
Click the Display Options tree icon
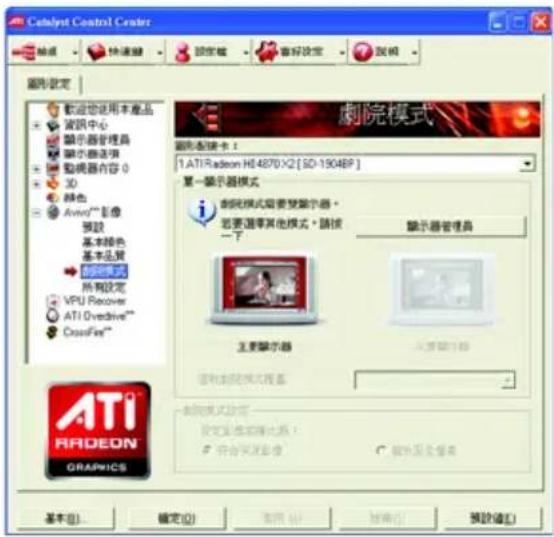(x=53, y=154)
